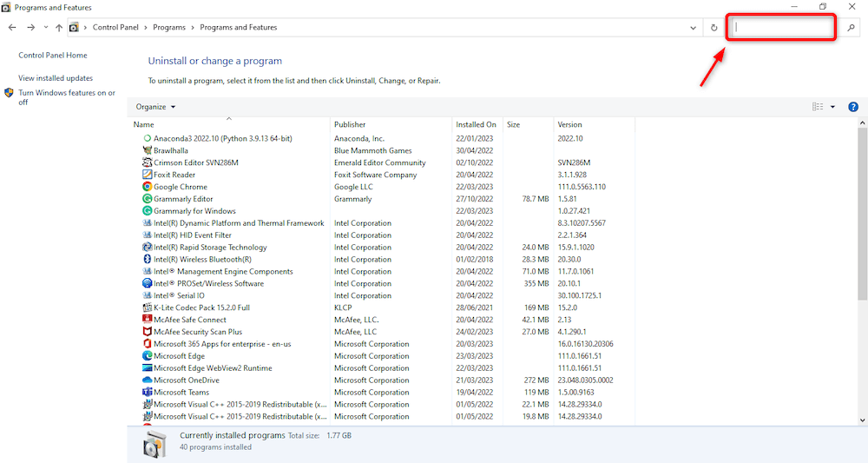Click the scrollbar down arrow
This screenshot has width=868, height=463.
point(862,420)
